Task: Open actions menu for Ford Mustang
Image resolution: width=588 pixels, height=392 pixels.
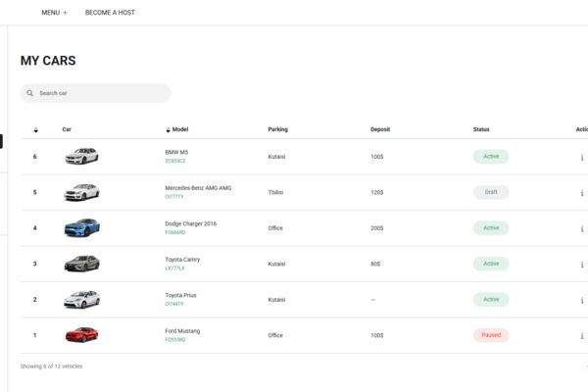Action: (582, 336)
